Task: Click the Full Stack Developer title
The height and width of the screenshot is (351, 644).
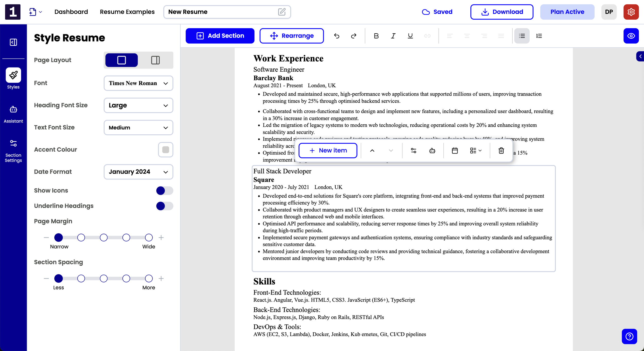Action: click(x=282, y=171)
